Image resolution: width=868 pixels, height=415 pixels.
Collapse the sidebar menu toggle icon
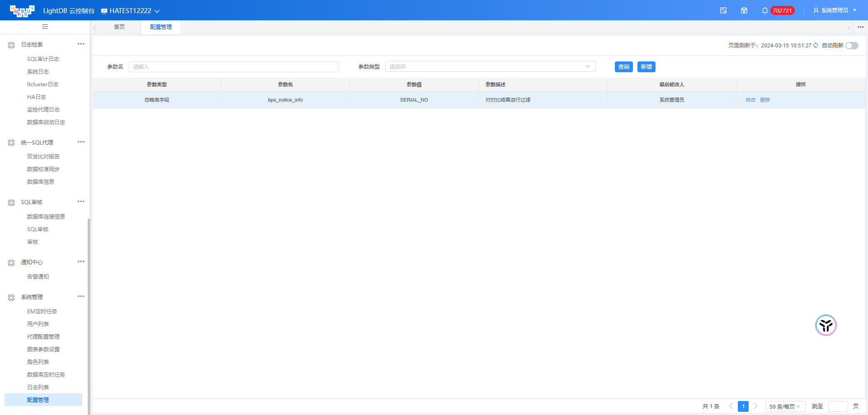pos(45,27)
